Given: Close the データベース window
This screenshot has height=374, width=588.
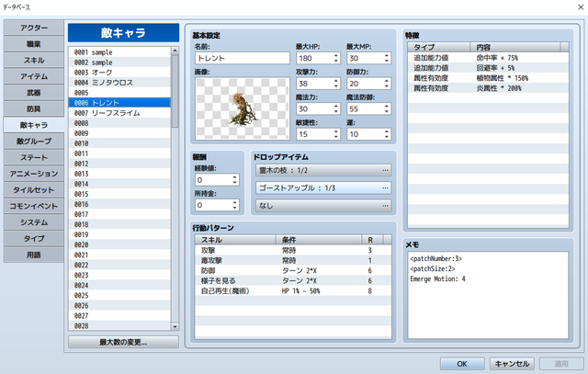Looking at the screenshot, I should point(580,7).
